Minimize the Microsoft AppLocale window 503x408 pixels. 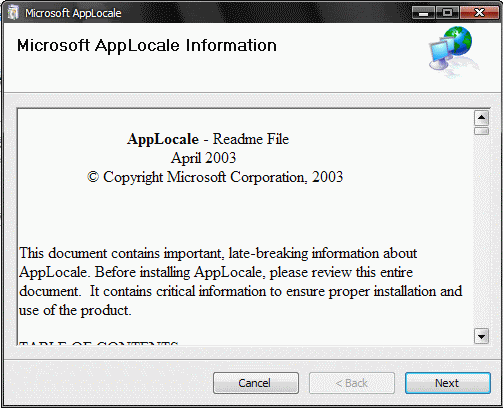coord(423,13)
